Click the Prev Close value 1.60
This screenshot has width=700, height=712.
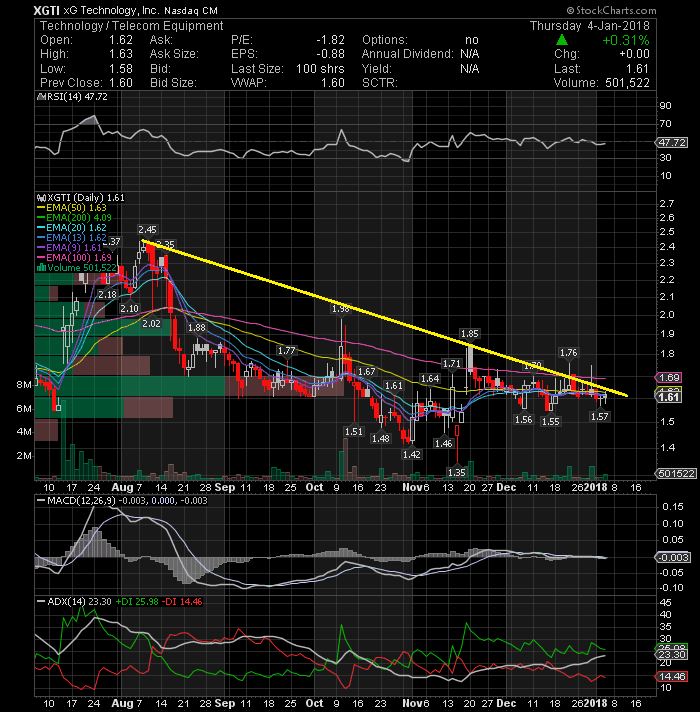pyautogui.click(x=121, y=83)
